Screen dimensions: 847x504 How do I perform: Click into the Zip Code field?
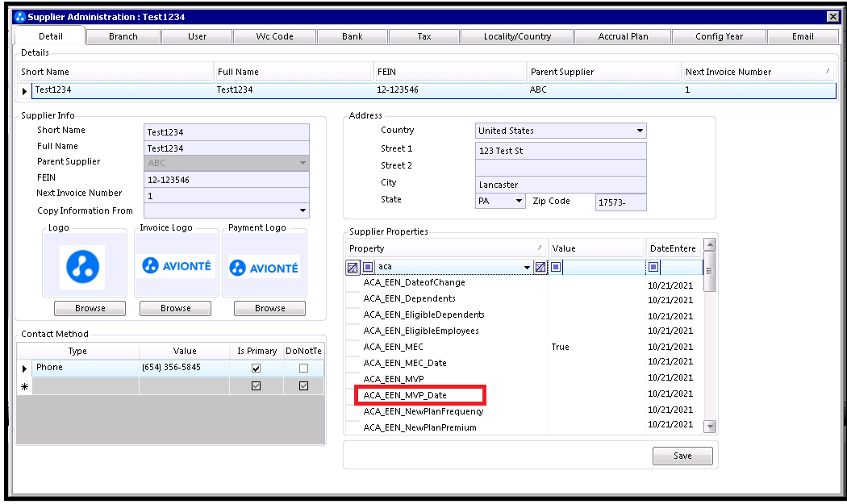(620, 202)
